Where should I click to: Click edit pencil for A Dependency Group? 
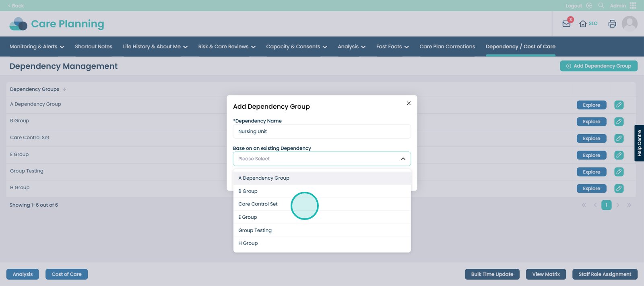pyautogui.click(x=619, y=105)
